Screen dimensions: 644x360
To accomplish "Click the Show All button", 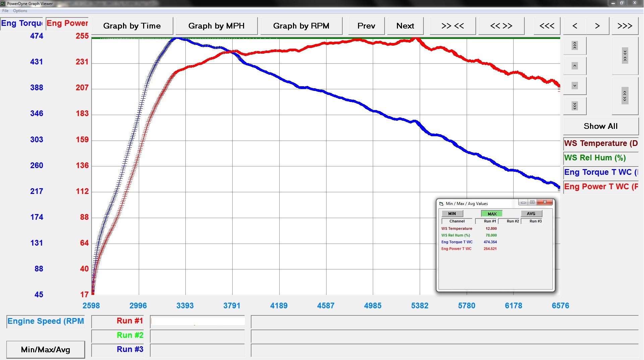I will 601,126.
